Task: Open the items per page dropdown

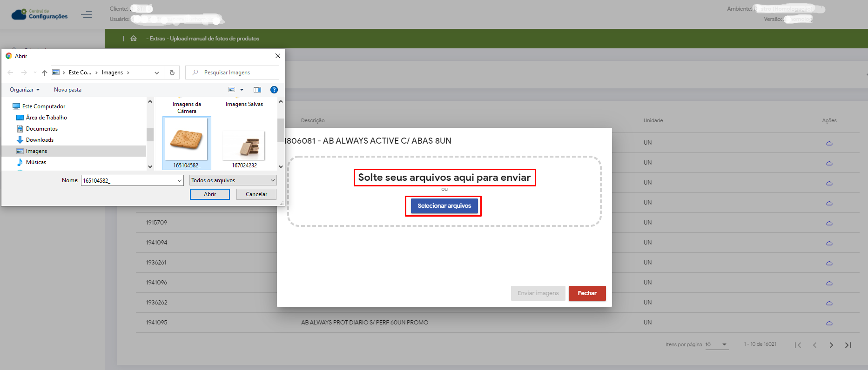Action: (717, 344)
